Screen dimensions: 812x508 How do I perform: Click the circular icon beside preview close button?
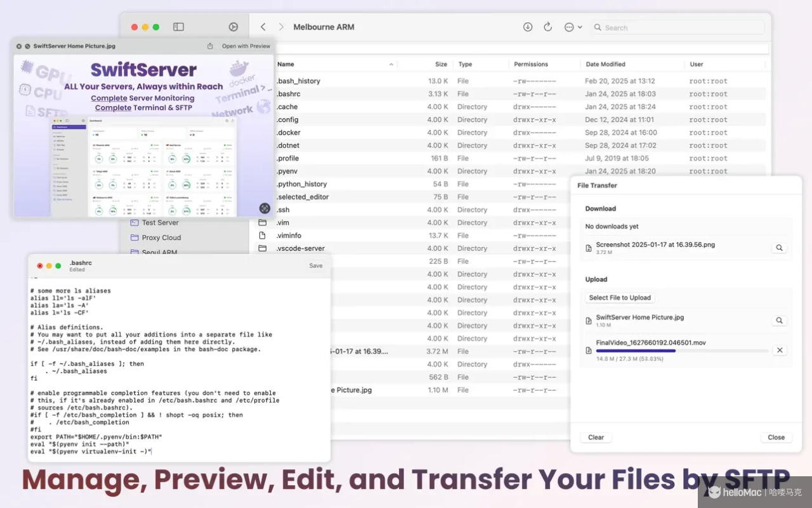[27, 46]
